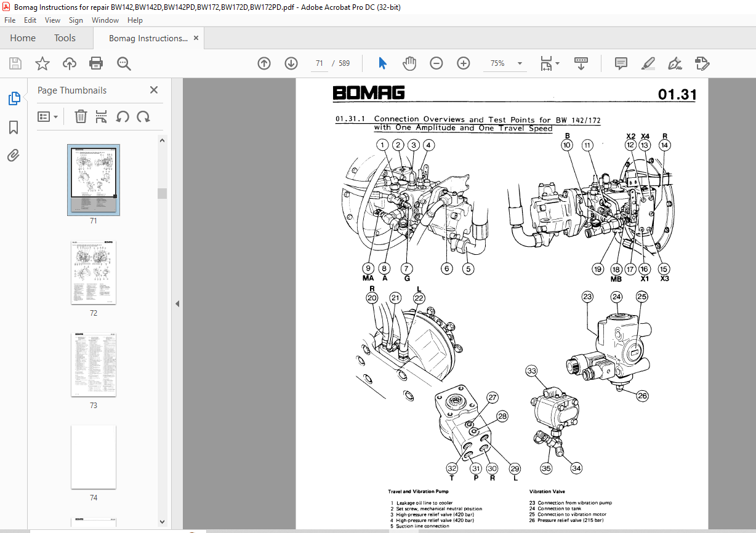Open the Help menu
This screenshot has width=756, height=533.
[135, 20]
